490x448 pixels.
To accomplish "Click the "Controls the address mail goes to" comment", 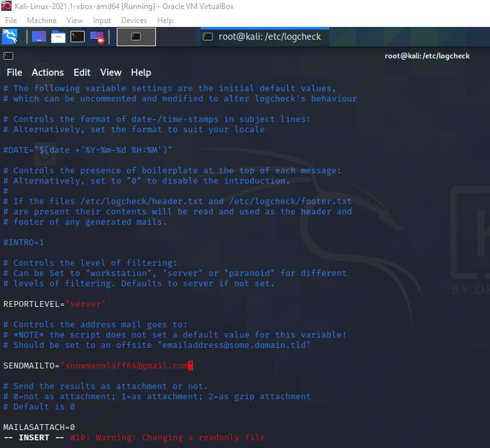I will [x=95, y=325].
